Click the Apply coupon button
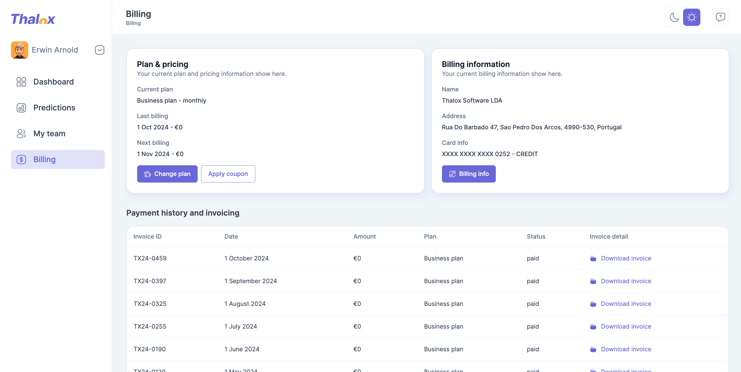The width and height of the screenshot is (741, 372). click(x=228, y=174)
